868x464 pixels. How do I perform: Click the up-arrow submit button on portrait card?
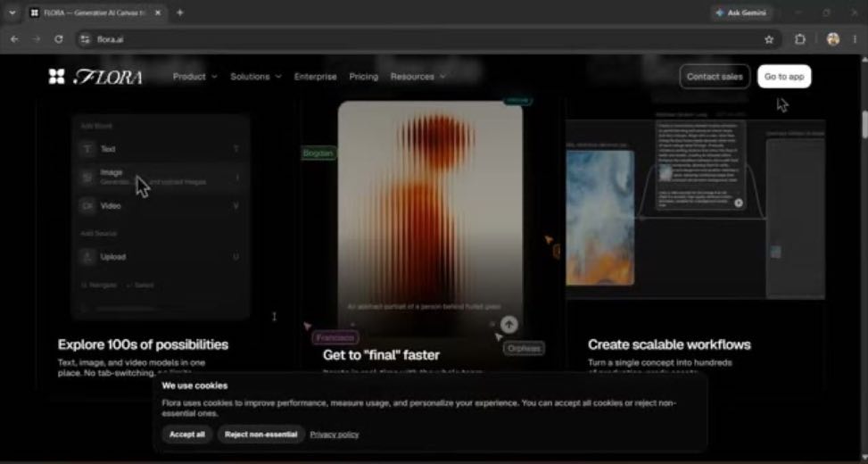click(509, 325)
